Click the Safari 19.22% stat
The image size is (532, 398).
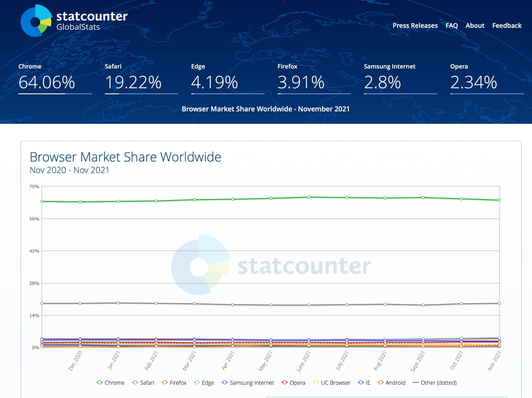point(133,82)
